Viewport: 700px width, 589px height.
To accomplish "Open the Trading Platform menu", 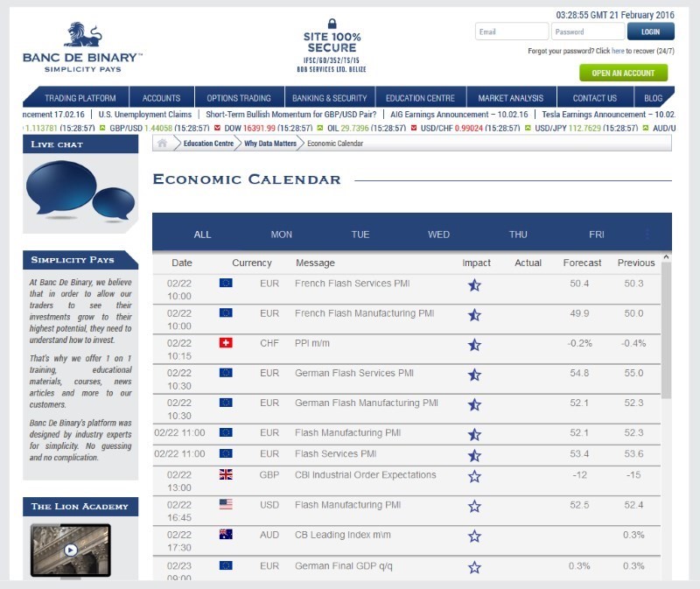I will point(80,98).
